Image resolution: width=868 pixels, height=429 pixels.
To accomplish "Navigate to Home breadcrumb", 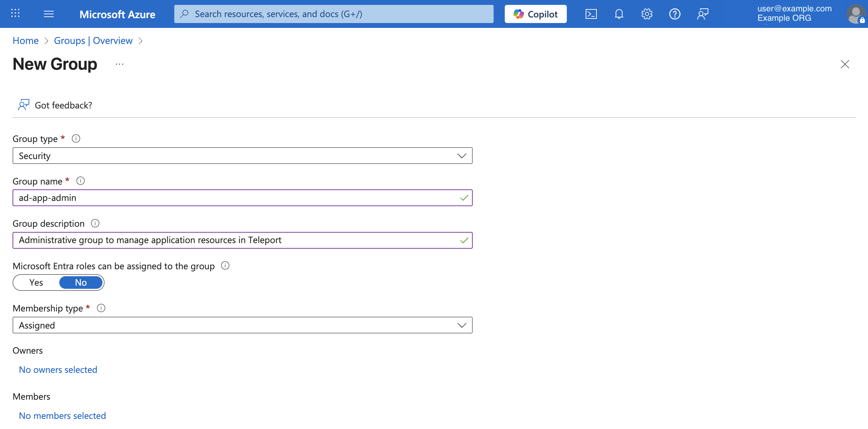I will coord(25,40).
